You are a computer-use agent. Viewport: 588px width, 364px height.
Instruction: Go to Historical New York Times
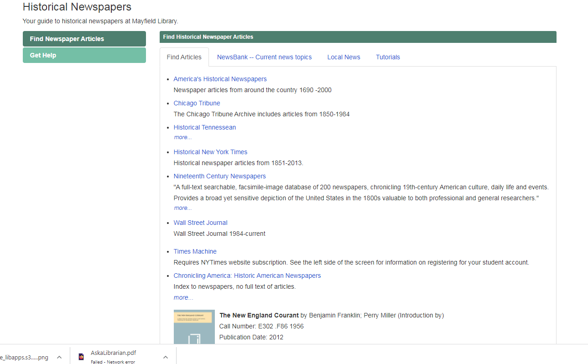[x=210, y=152]
